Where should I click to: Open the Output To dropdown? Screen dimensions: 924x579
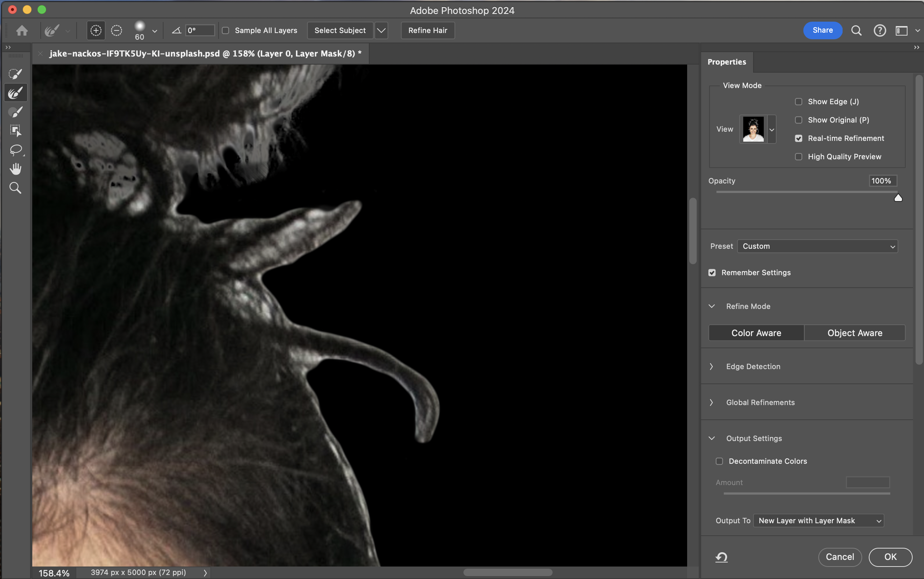point(818,520)
